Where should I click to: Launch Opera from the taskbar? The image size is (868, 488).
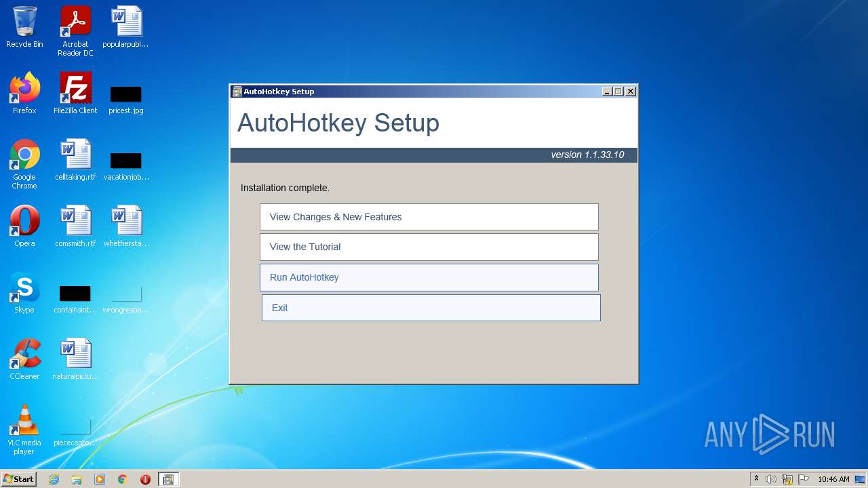(146, 479)
